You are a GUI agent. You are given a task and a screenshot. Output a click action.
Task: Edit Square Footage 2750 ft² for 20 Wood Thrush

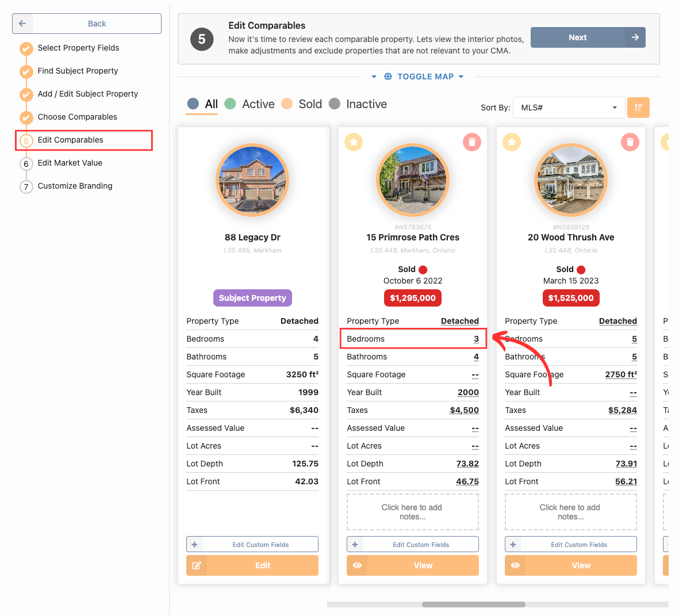click(620, 374)
